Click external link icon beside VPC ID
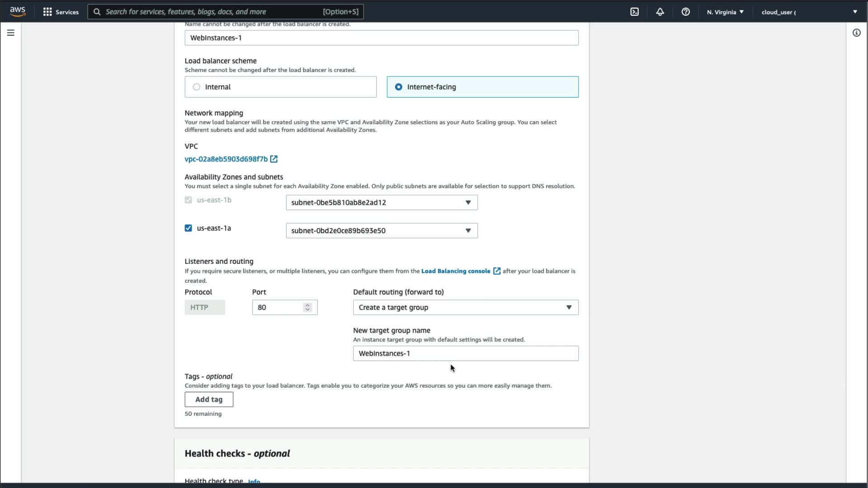 coord(274,159)
